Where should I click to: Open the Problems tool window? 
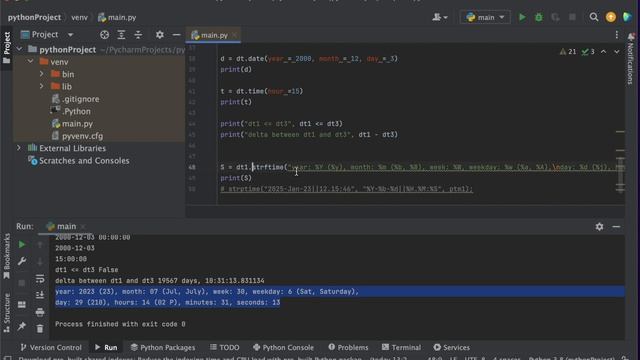click(348, 347)
